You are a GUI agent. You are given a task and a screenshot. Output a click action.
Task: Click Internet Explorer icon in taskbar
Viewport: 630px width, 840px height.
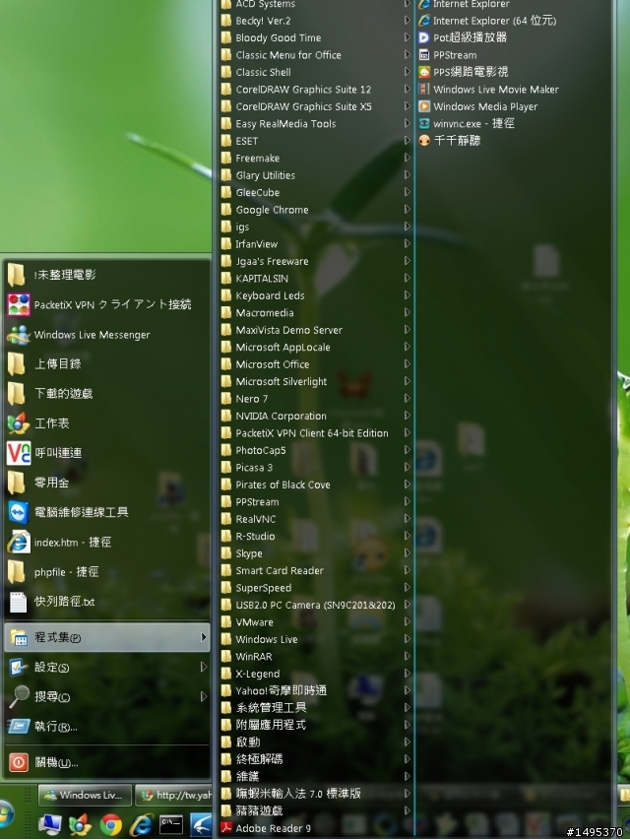141,824
